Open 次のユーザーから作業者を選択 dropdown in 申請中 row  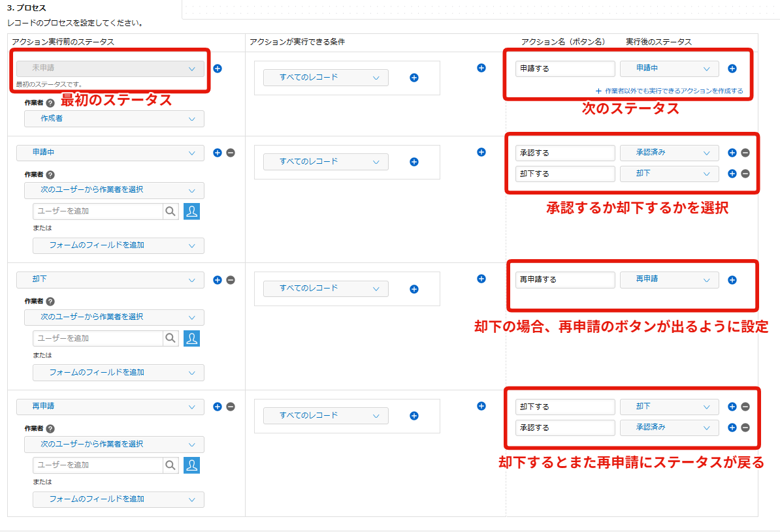point(114,190)
